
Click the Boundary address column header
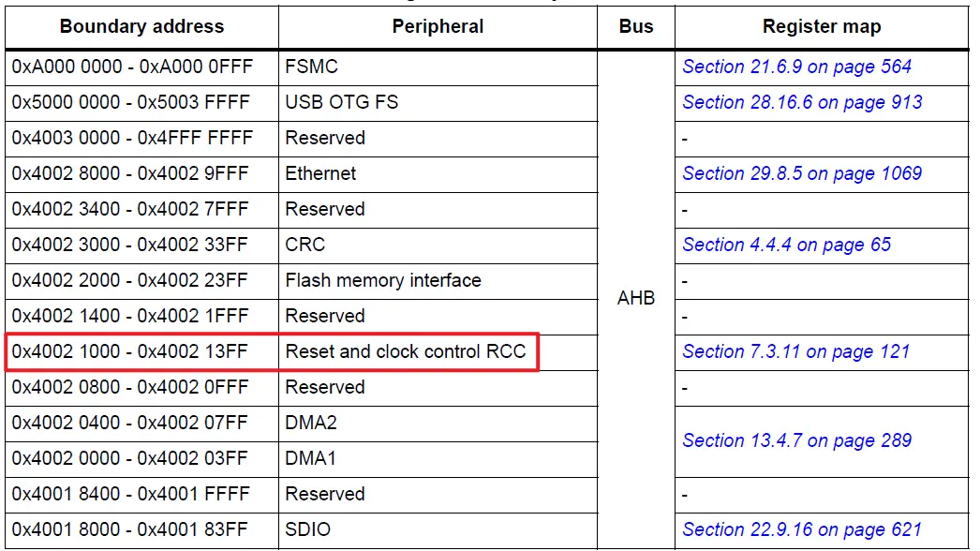[x=141, y=26]
